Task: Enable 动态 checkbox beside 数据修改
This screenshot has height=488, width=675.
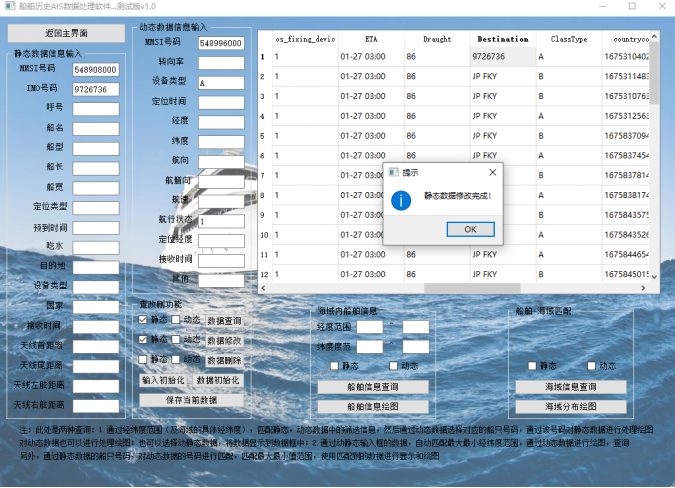Action: point(177,340)
